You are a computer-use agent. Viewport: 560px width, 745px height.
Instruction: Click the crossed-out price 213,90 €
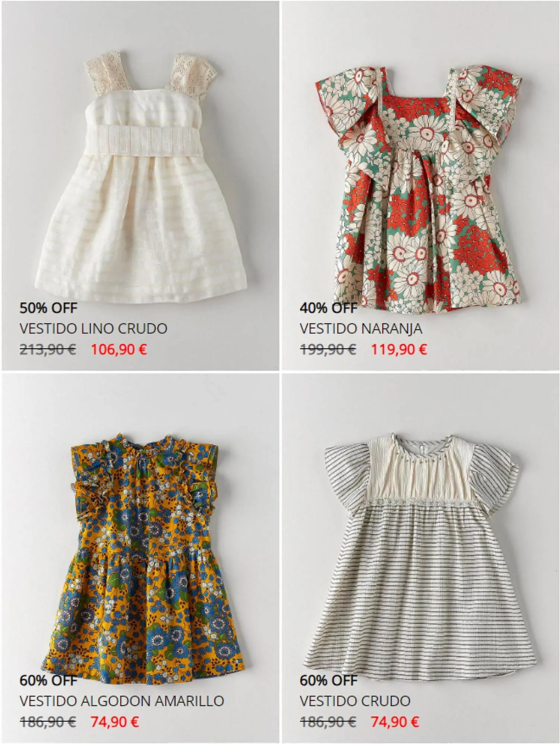[48, 349]
